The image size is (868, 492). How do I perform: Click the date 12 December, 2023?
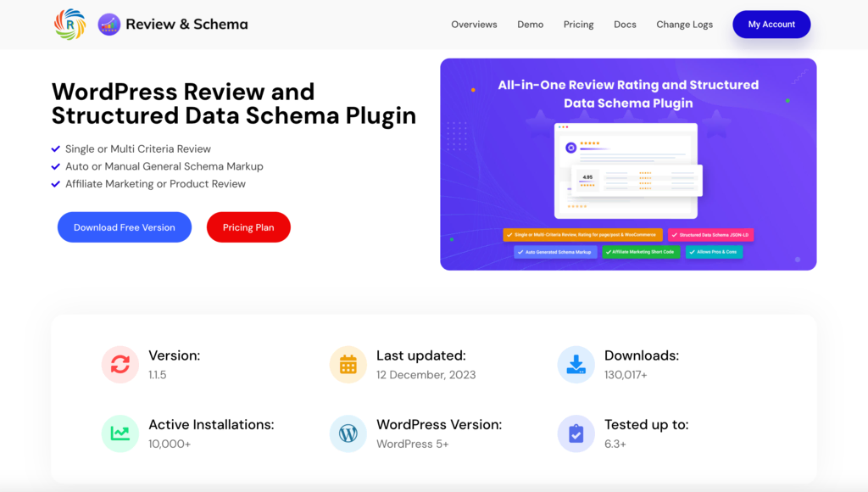pyautogui.click(x=426, y=375)
